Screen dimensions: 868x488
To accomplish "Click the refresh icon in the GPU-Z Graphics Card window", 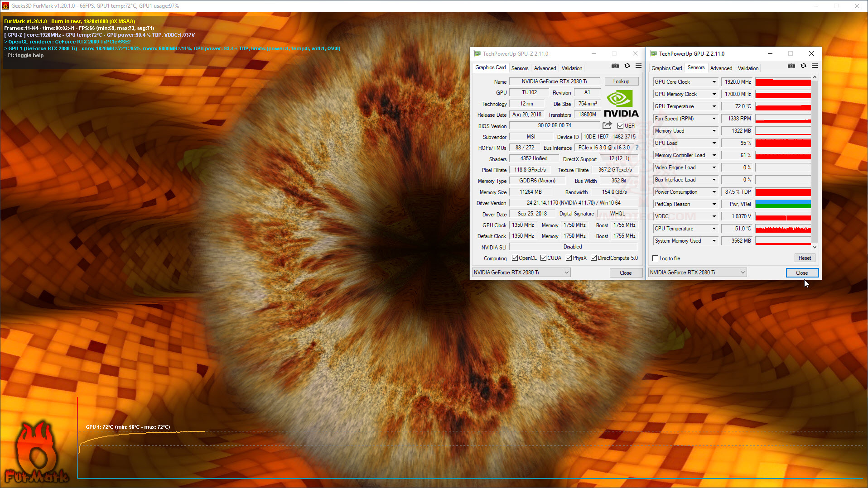I will (x=627, y=66).
